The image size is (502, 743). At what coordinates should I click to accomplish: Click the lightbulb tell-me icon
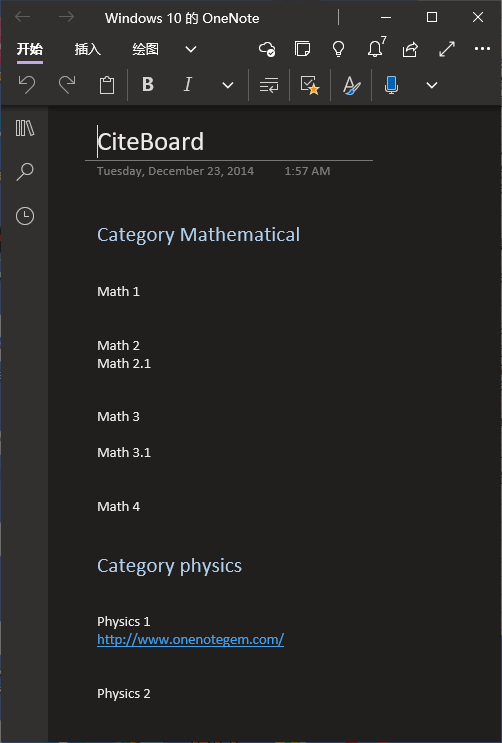pos(338,49)
